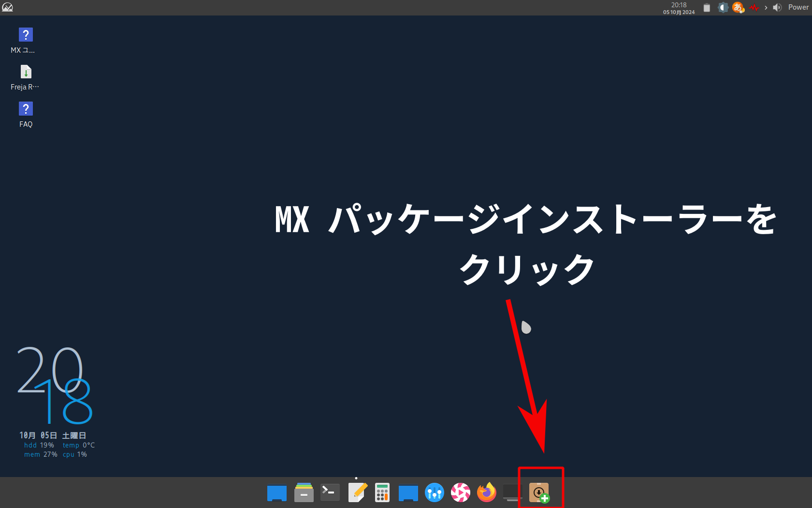The height and width of the screenshot is (508, 812).
Task: Launch the text editor notepad with pencil
Action: pyautogui.click(x=358, y=493)
